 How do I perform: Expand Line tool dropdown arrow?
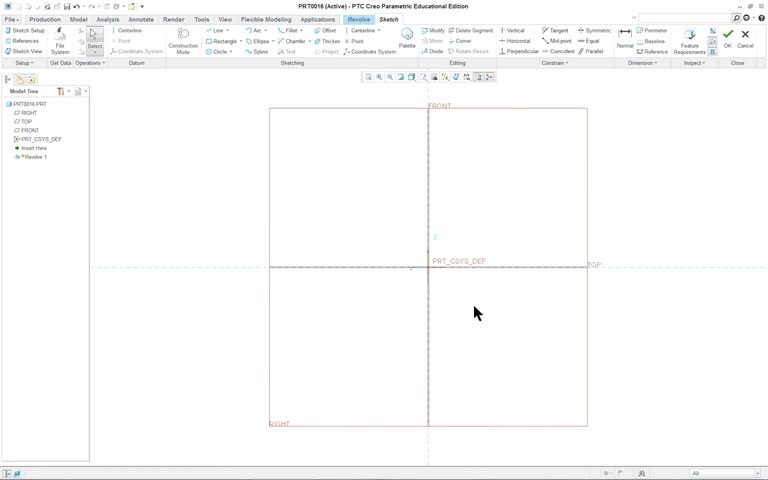tap(227, 30)
